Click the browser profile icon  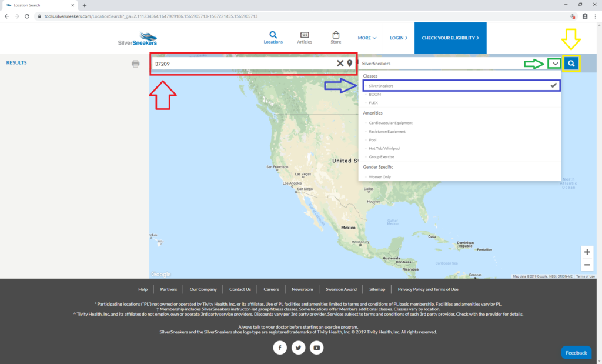[585, 16]
